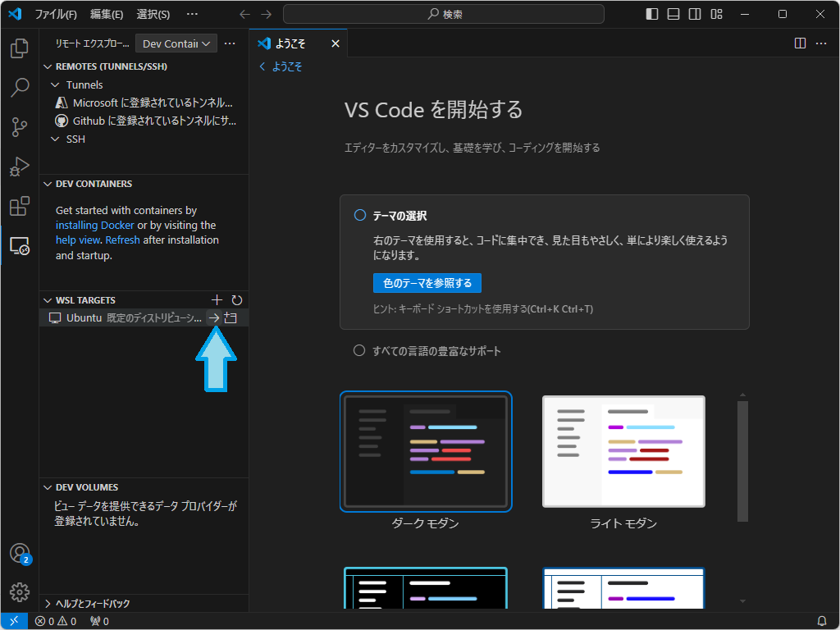The width and height of the screenshot is (840, 630).
Task: Open the Run and Debug view
Action: click(x=20, y=167)
